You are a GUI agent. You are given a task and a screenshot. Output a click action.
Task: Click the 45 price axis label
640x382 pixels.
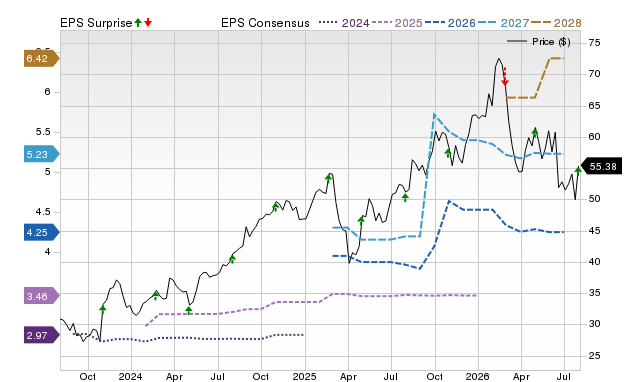click(x=594, y=231)
